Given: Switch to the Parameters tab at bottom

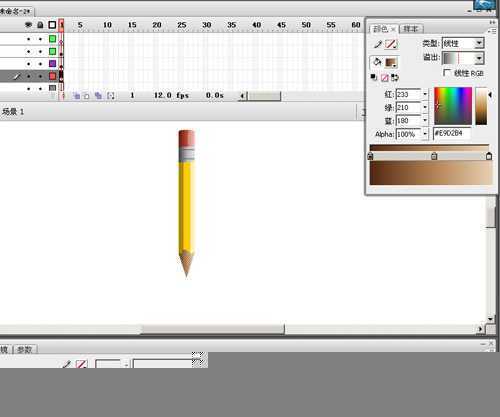Looking at the screenshot, I should point(25,349).
